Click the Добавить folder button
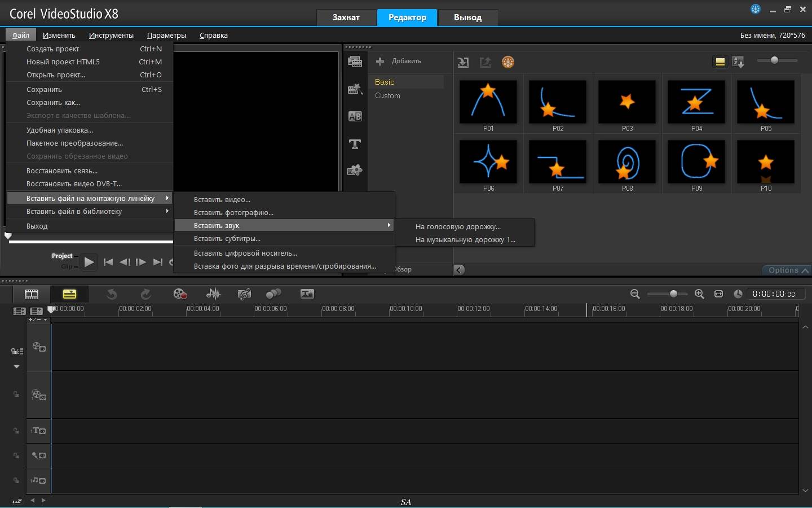Image resolution: width=812 pixels, height=508 pixels. point(399,61)
